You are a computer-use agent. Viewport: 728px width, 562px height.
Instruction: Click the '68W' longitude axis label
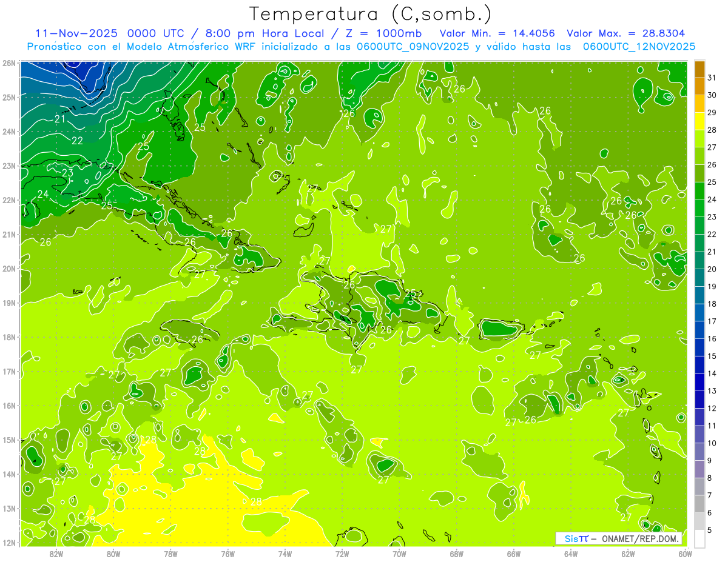pos(457,554)
